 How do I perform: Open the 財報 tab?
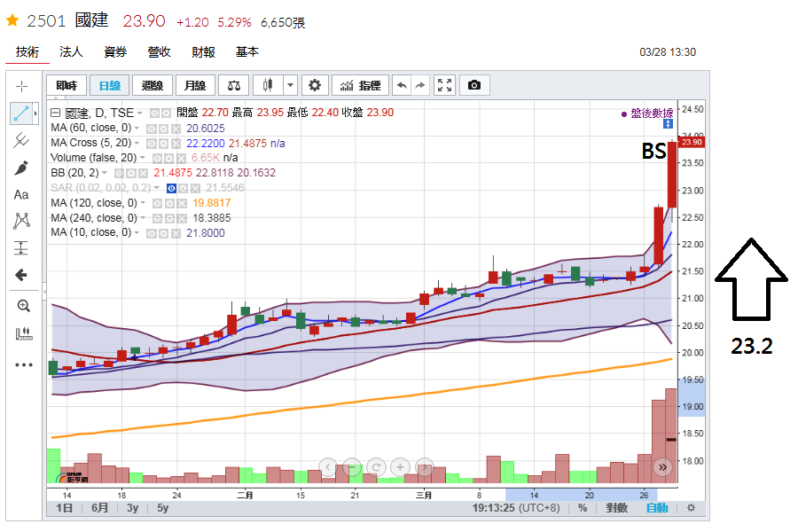[x=203, y=52]
